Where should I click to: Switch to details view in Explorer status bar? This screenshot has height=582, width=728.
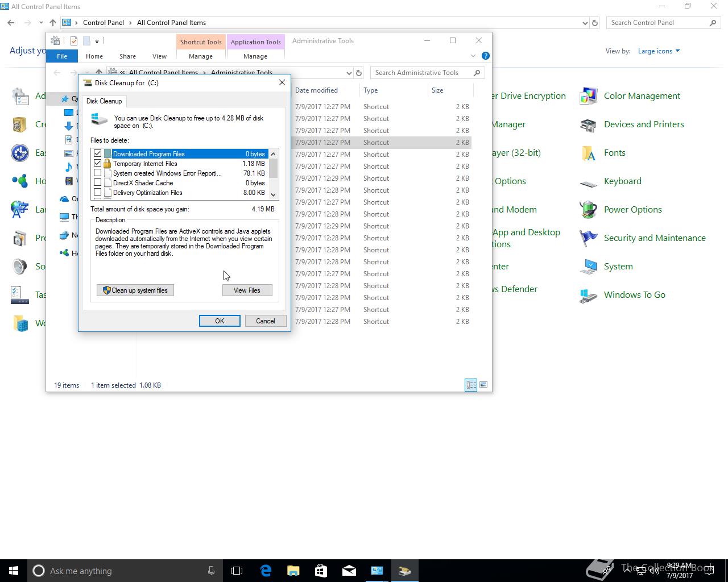[x=471, y=385]
